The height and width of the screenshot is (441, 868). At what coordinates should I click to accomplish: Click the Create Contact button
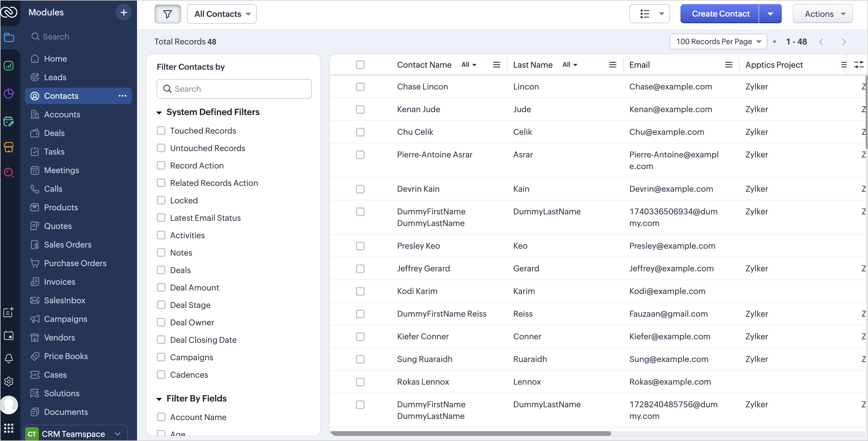click(720, 14)
